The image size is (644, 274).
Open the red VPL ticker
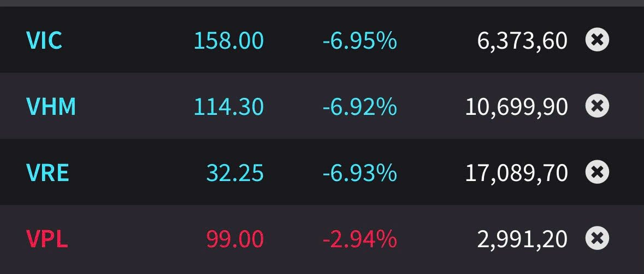pos(47,239)
